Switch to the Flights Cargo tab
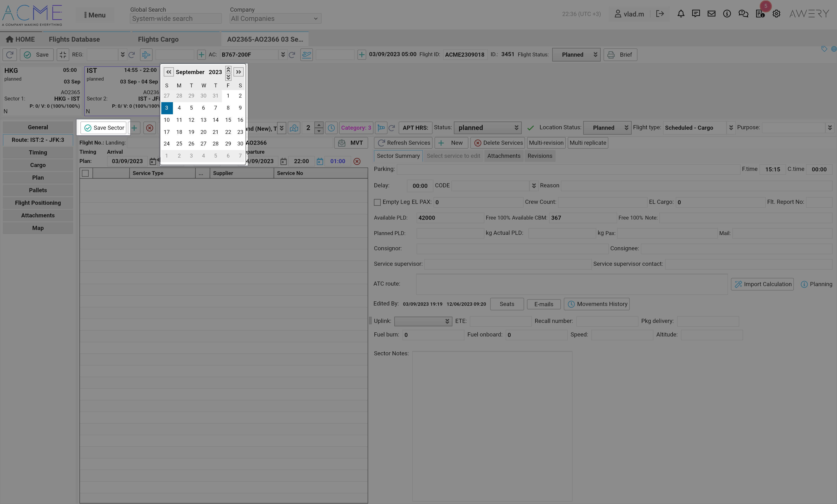Image resolution: width=837 pixels, height=504 pixels. 158,39
